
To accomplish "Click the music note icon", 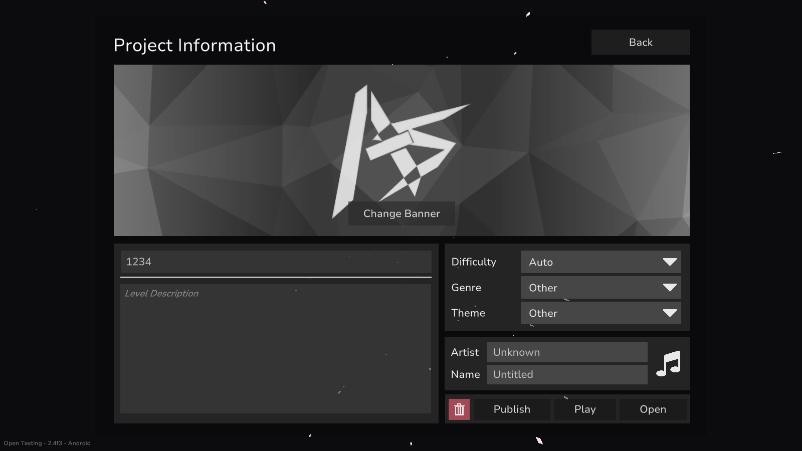I will [668, 364].
